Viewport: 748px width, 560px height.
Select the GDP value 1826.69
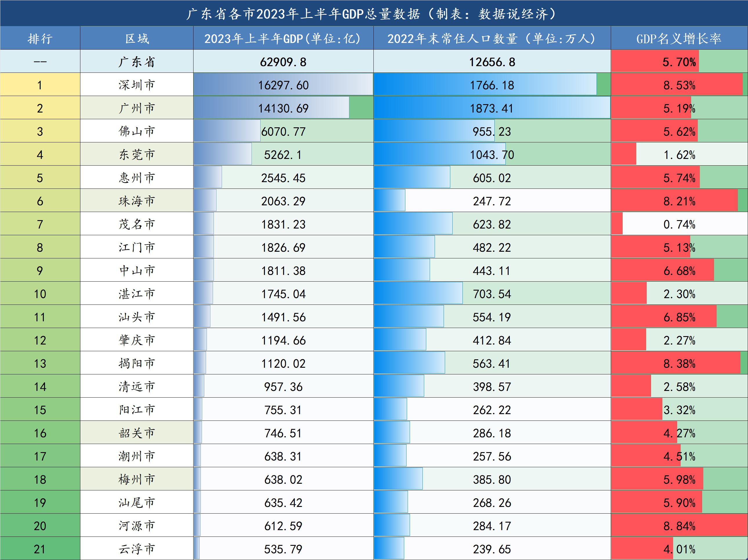[283, 248]
